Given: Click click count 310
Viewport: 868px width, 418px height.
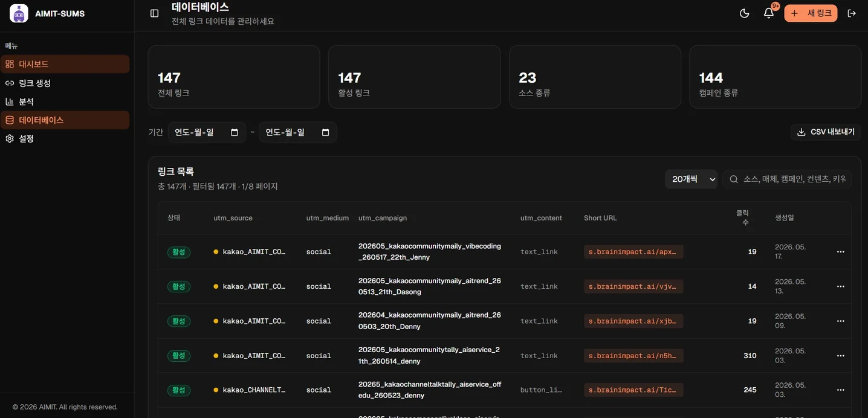Looking at the screenshot, I should (750, 356).
